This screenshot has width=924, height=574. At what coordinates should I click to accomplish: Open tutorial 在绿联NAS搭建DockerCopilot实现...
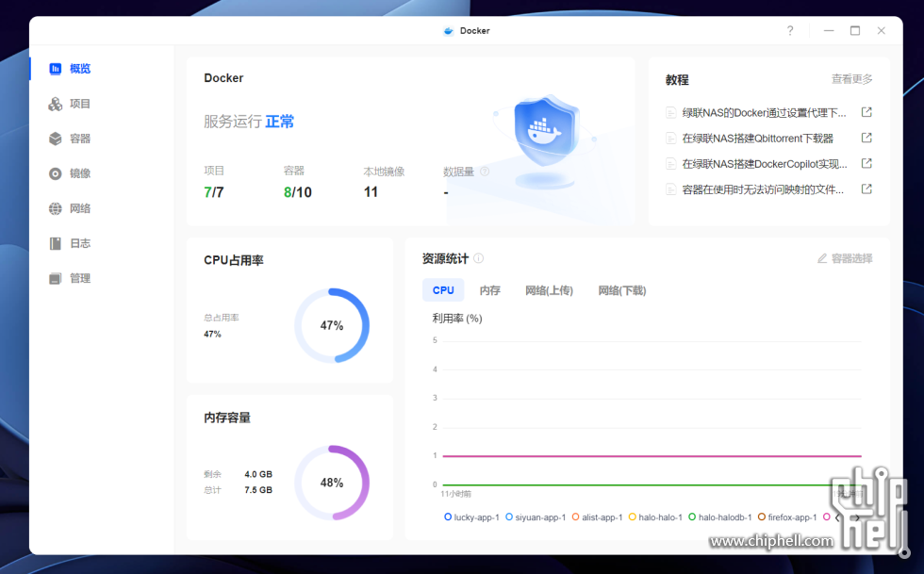(x=765, y=164)
